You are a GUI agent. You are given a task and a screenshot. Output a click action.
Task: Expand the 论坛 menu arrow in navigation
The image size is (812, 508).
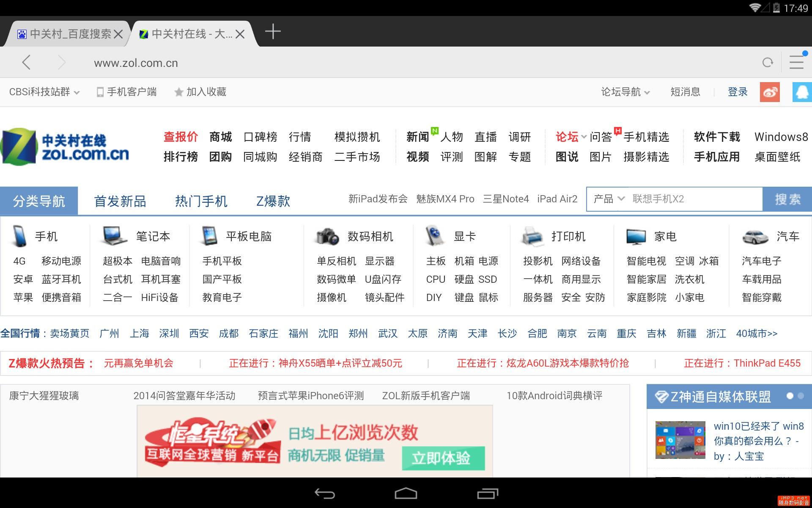(x=584, y=137)
